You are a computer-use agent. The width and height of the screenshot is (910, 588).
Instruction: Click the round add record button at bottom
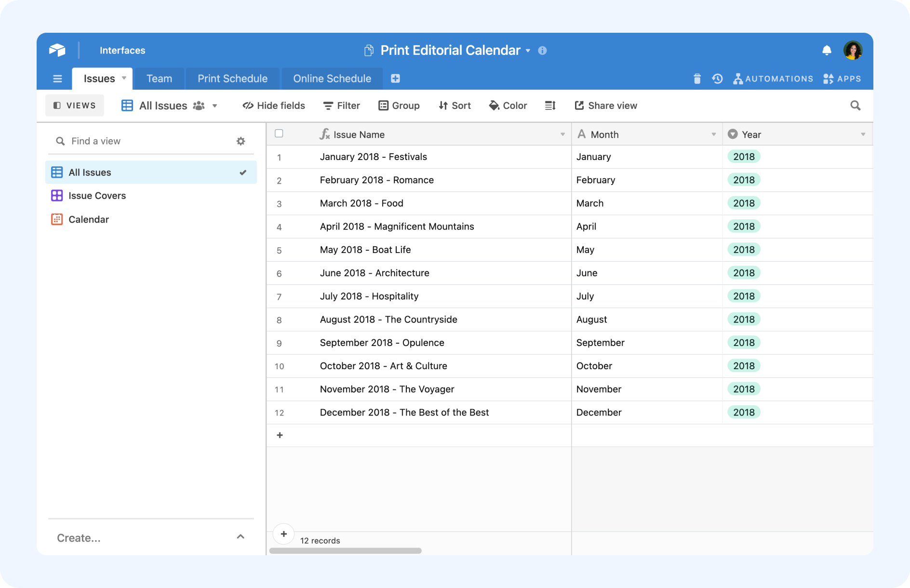point(284,534)
